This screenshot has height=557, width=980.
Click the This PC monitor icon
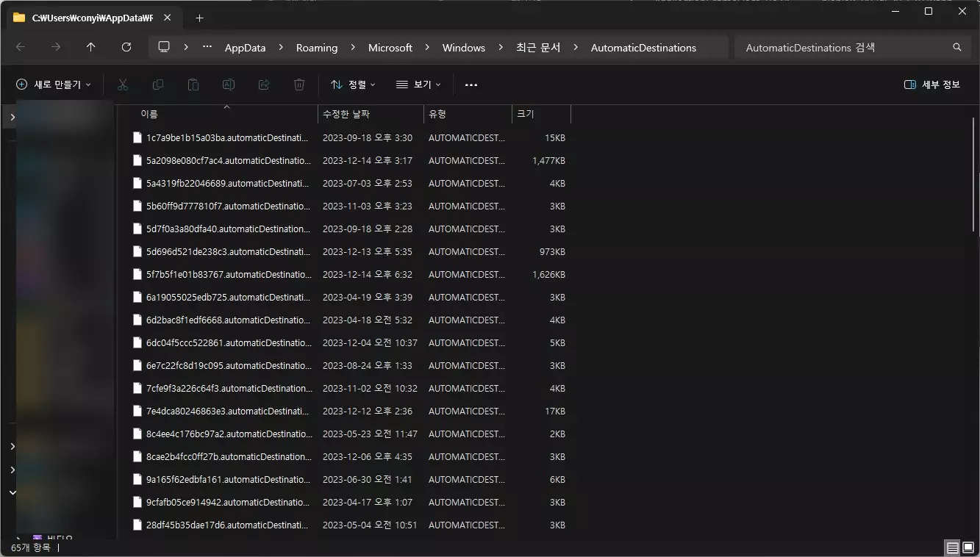click(x=164, y=47)
